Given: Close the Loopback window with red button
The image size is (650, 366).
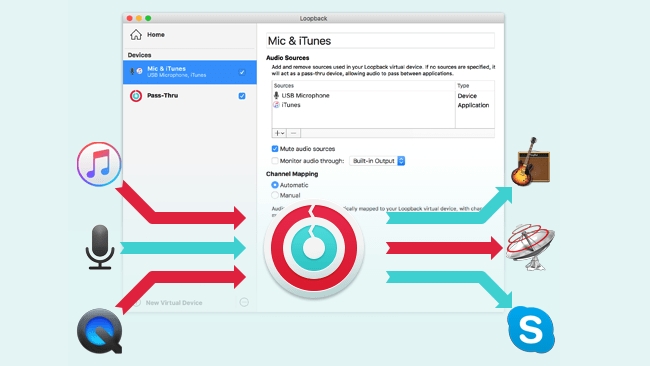Looking at the screenshot, I should [129, 18].
